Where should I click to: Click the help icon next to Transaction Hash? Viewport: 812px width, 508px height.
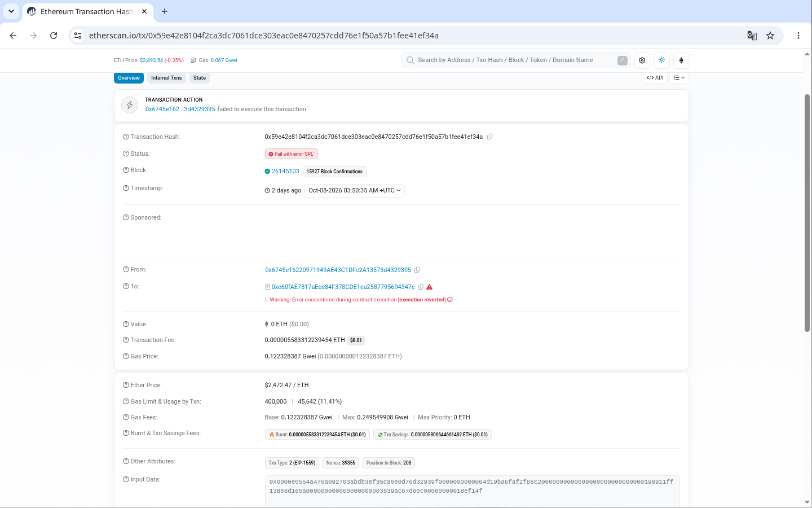[126, 137]
